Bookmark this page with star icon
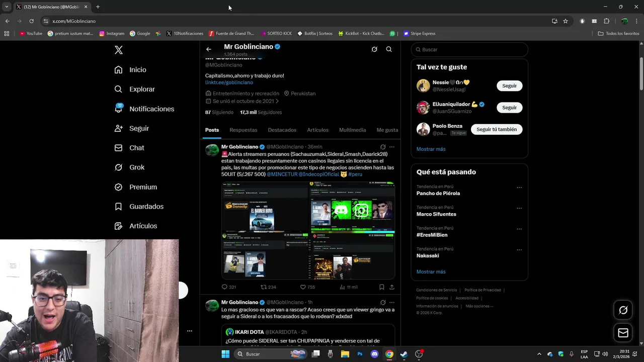This screenshot has width=644, height=362. 566,21
